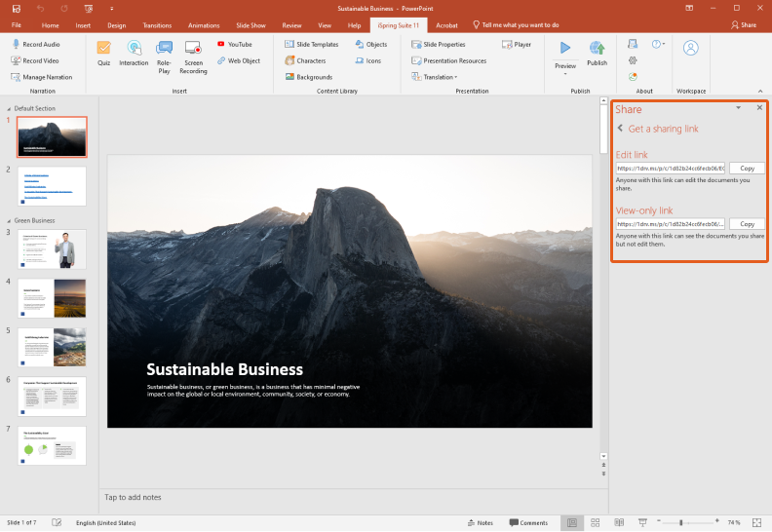772x532 pixels.
Task: Switch to the Design tab
Action: click(x=117, y=25)
